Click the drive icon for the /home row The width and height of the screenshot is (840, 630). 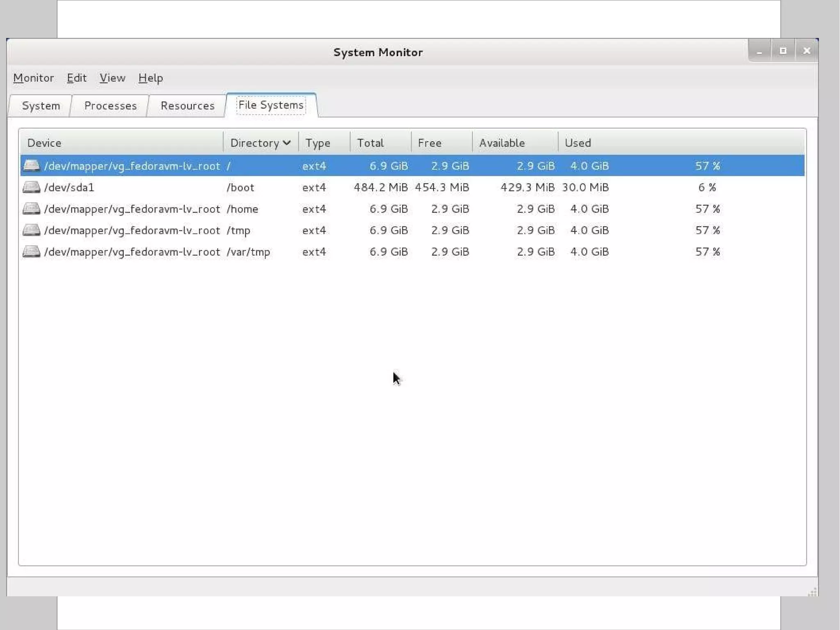coord(31,209)
